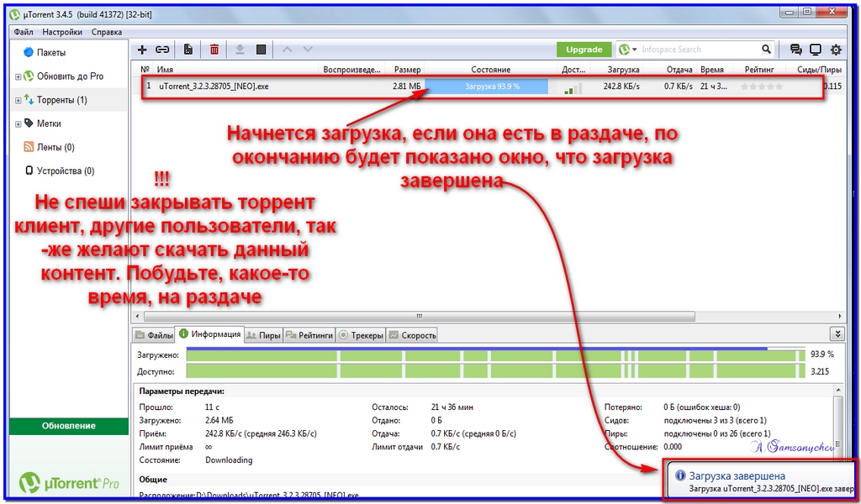861x504 pixels.
Task: Click the Загрузка 93.9 % progress bar
Action: [487, 87]
